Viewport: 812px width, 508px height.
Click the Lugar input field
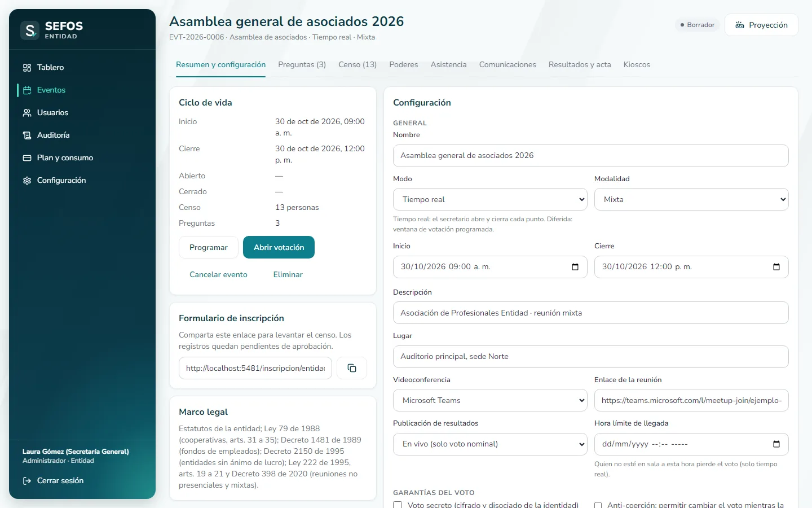590,357
